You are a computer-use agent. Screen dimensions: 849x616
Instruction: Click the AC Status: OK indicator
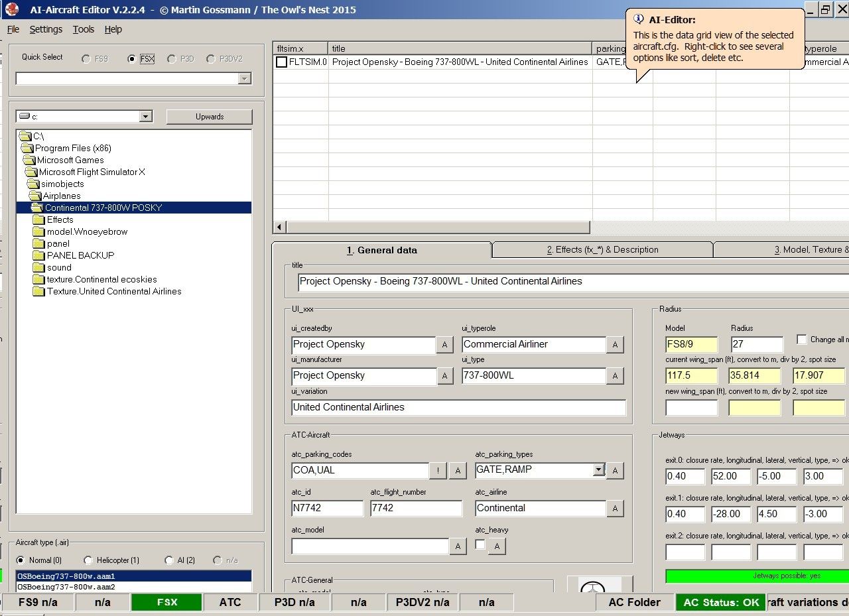[x=720, y=602]
